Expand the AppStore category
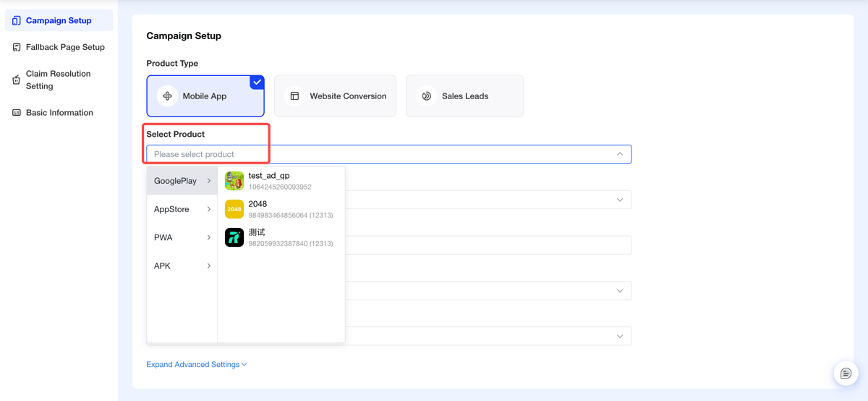868x401 pixels. (x=182, y=209)
